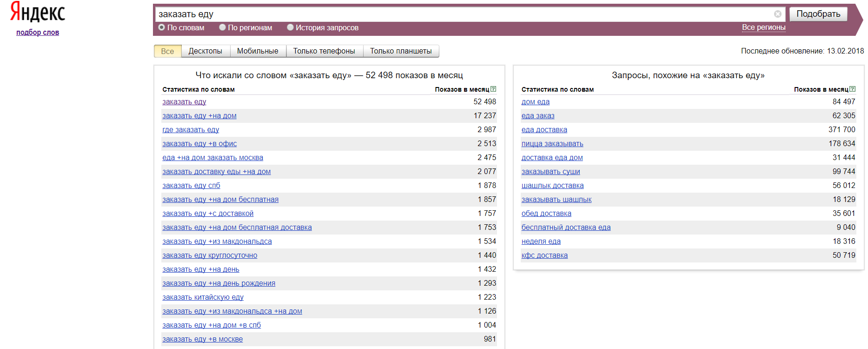Open the 'заказать еду' keyword link
The width and height of the screenshot is (868, 349).
(184, 102)
